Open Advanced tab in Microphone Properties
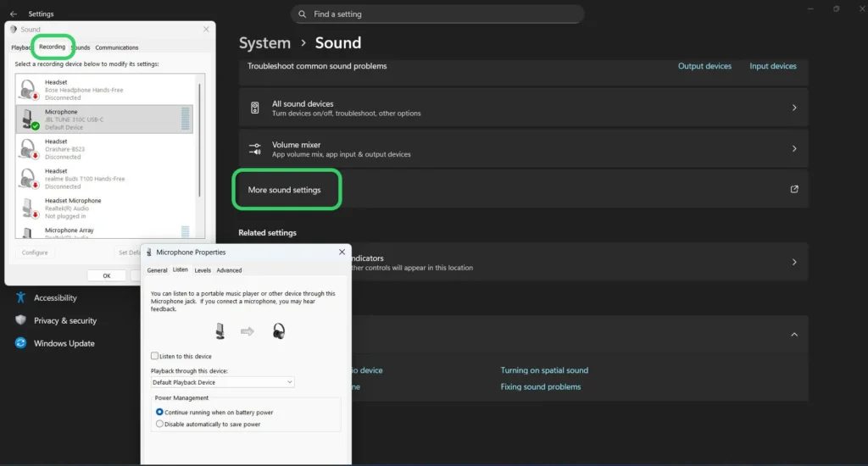Image resolution: width=868 pixels, height=466 pixels. (229, 270)
